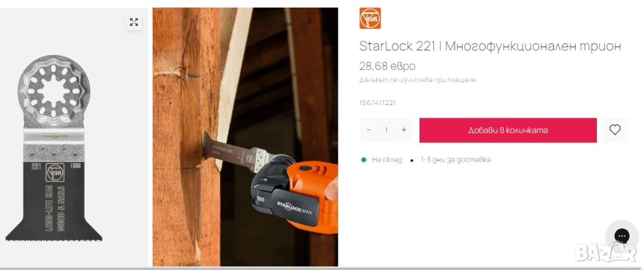The image size is (644, 270).
Task: Open the blade cutting wood photo
Action: click(245, 137)
